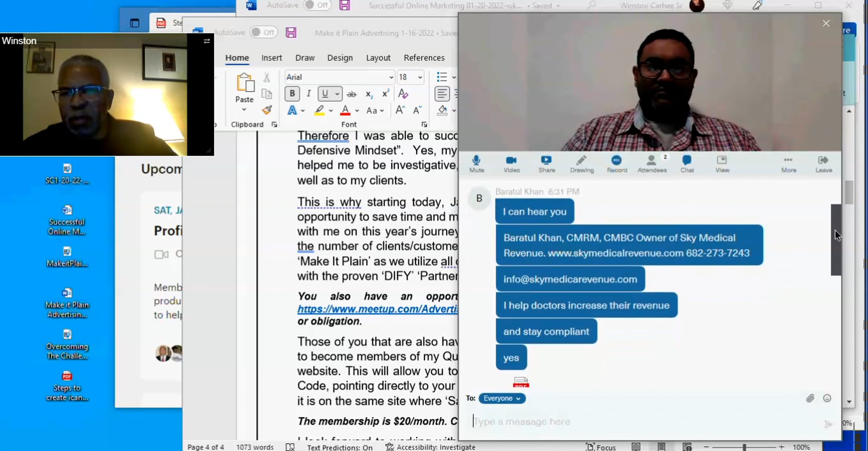
Task: Click the Bold formatting icon
Action: click(x=292, y=94)
